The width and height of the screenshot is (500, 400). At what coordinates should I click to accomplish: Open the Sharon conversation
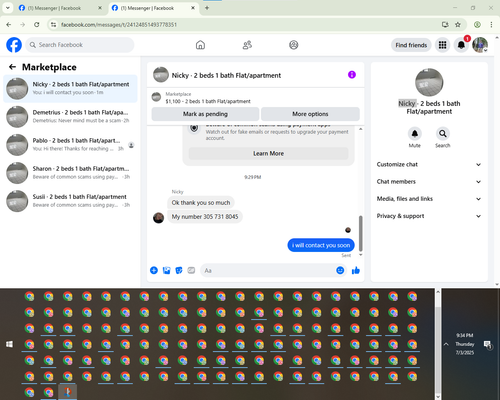(x=70, y=173)
